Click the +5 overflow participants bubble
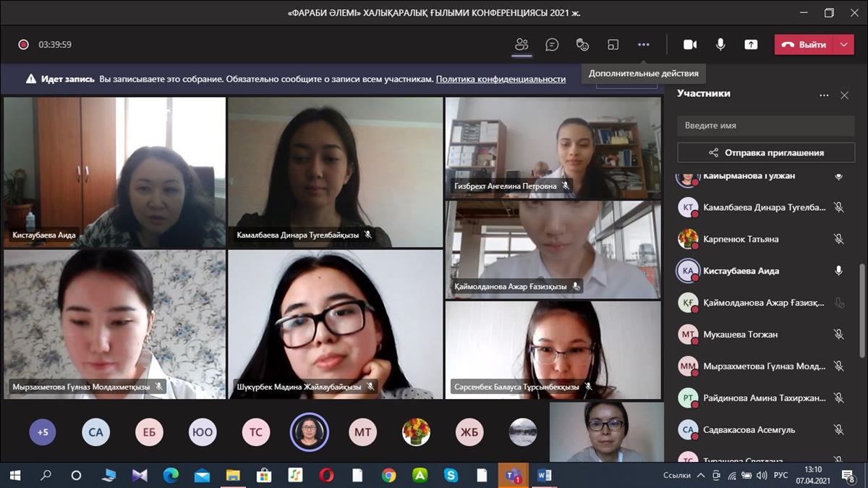Screen dimensions: 868x488 [43, 432]
